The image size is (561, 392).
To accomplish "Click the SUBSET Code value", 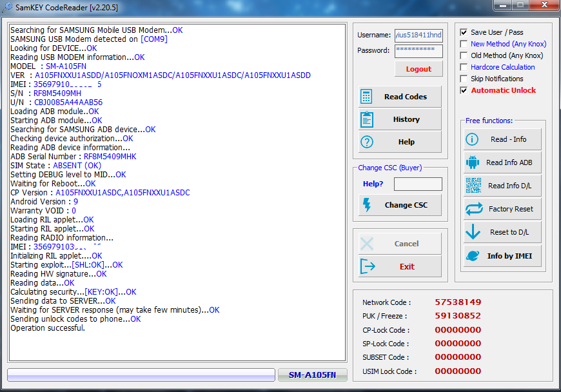I will (458, 357).
